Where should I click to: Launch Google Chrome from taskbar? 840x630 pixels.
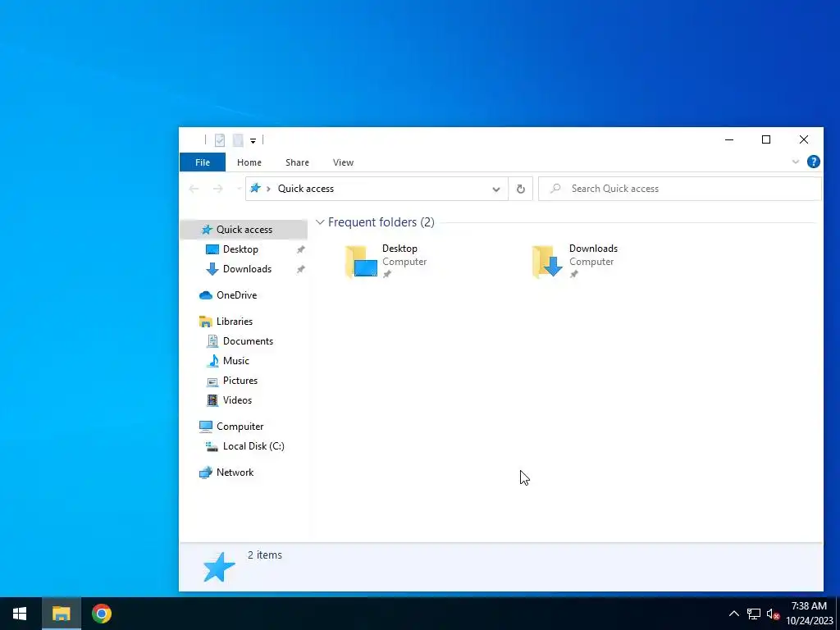[101, 614]
